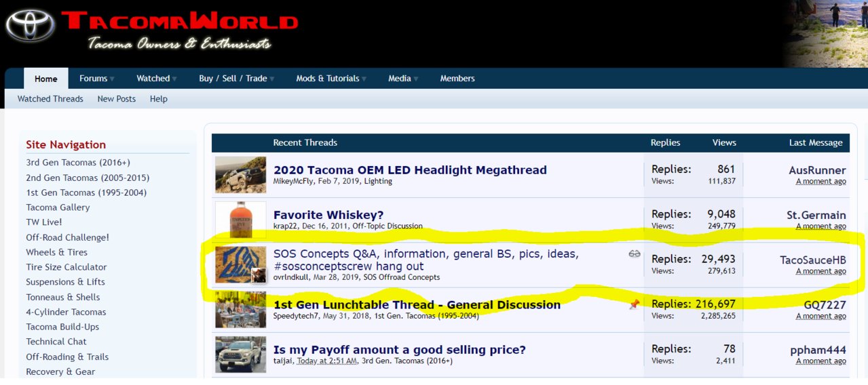Click the Toyota logo in the header
The image size is (868, 385).
(30, 26)
